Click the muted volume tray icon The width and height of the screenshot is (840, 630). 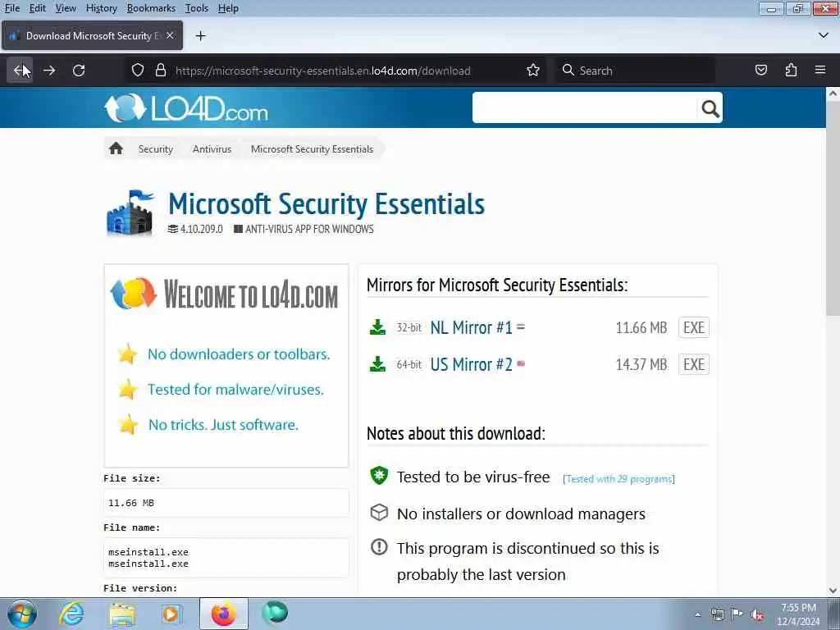click(757, 614)
